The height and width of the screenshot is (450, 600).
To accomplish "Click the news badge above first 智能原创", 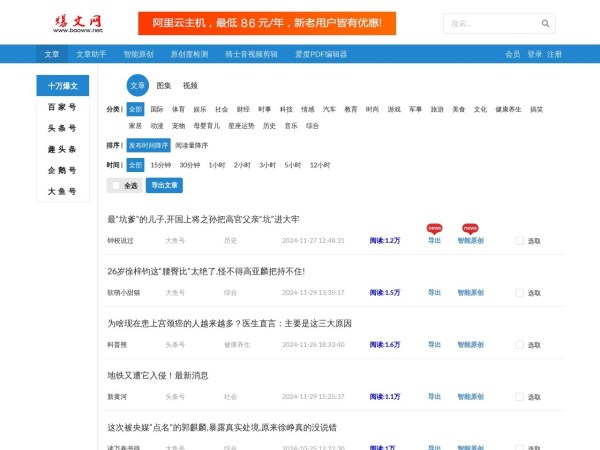I will [x=470, y=227].
